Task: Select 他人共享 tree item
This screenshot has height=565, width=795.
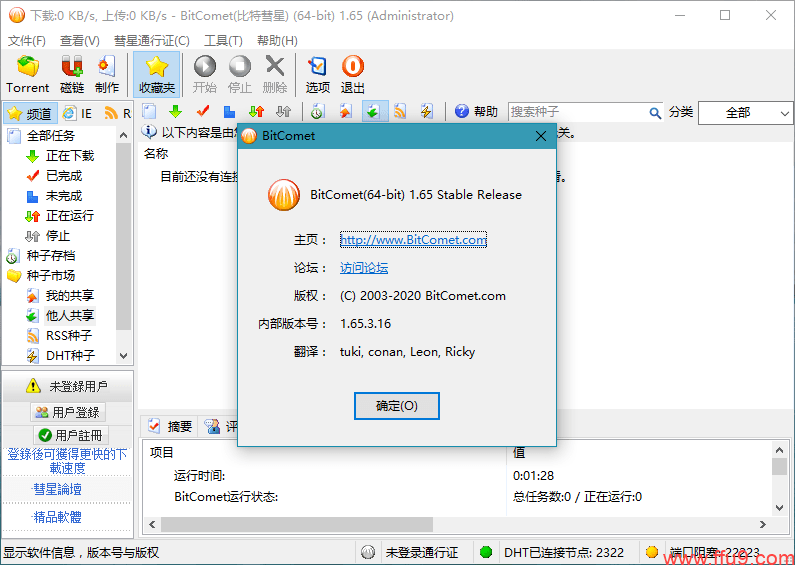Action: coord(69,315)
